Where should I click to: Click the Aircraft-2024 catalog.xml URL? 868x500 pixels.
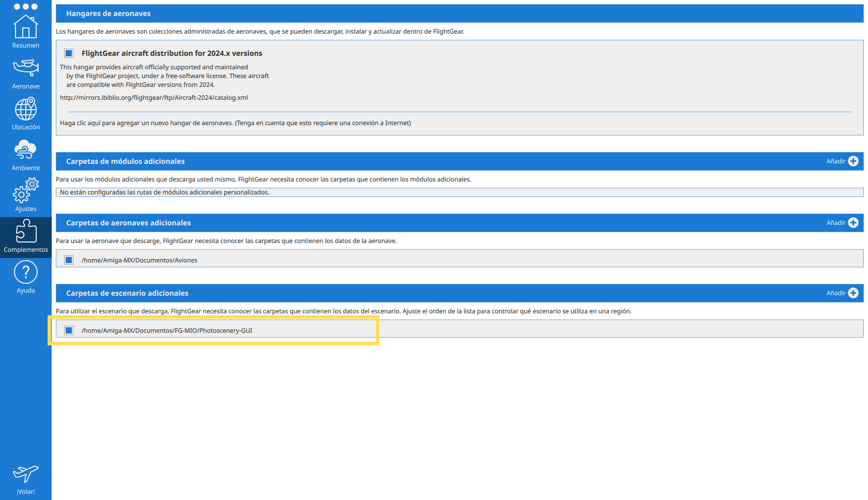154,98
